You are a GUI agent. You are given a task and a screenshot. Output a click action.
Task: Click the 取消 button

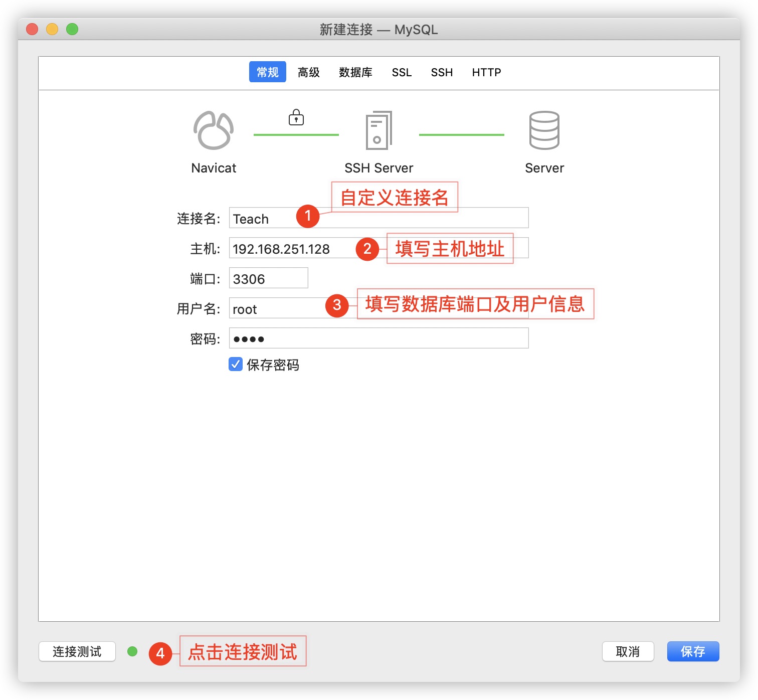click(x=628, y=651)
